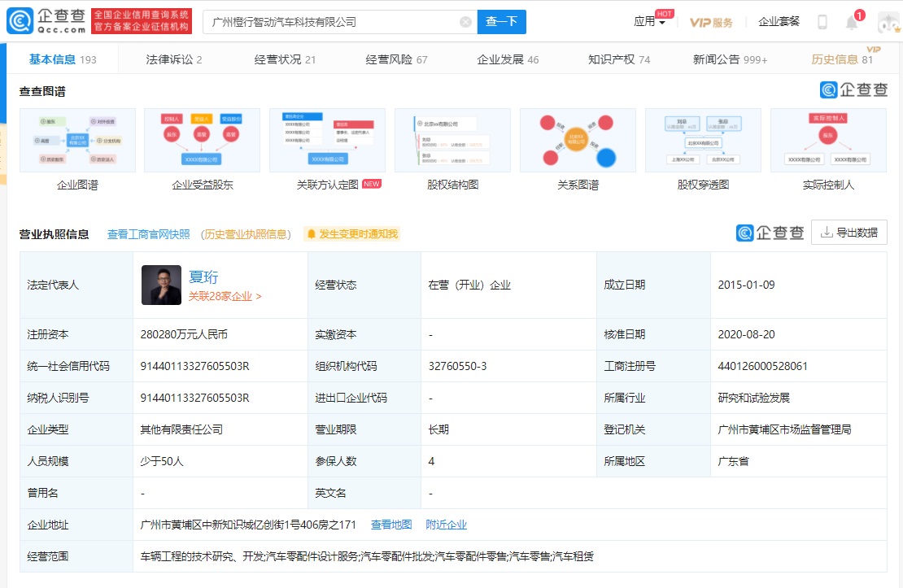Switch to the 历史信息 tab

pos(842,59)
